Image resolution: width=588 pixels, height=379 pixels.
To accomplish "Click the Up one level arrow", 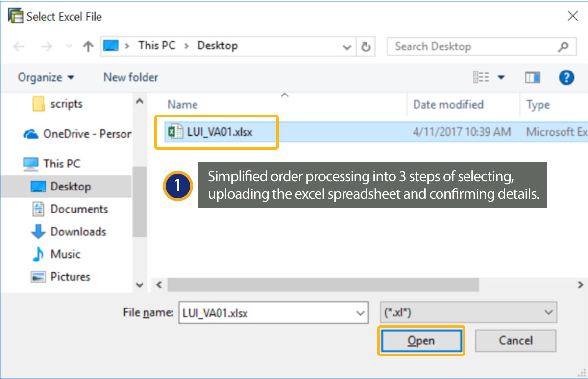I will tap(88, 47).
